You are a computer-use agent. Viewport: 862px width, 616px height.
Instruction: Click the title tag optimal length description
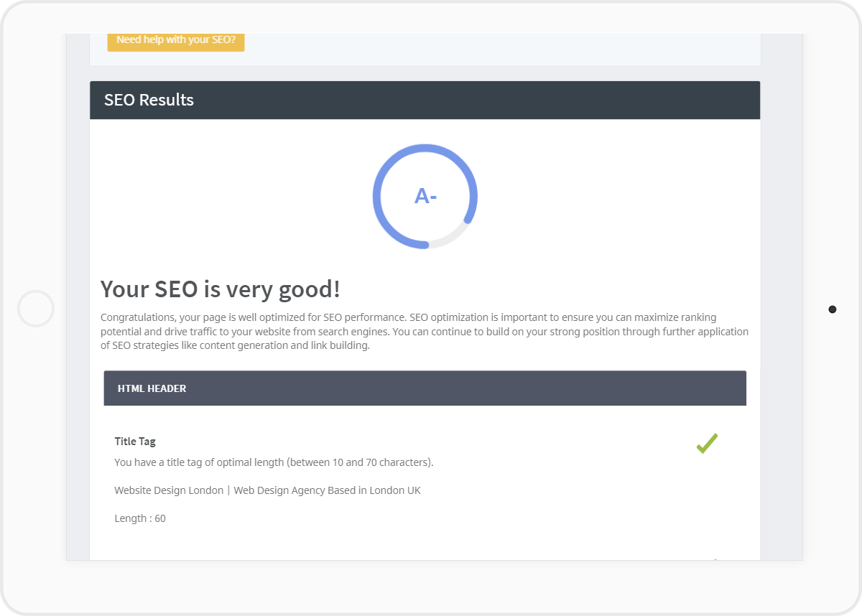click(274, 462)
